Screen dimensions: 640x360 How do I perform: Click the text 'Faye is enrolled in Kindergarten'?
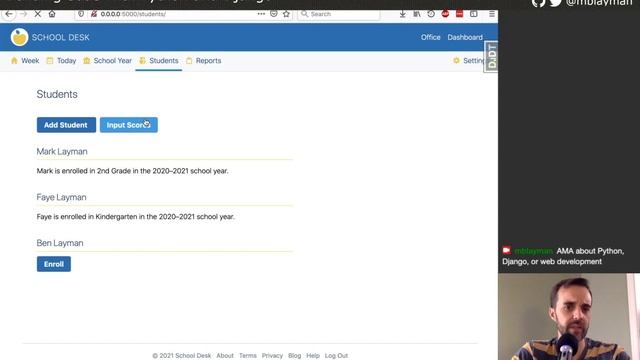click(x=87, y=217)
